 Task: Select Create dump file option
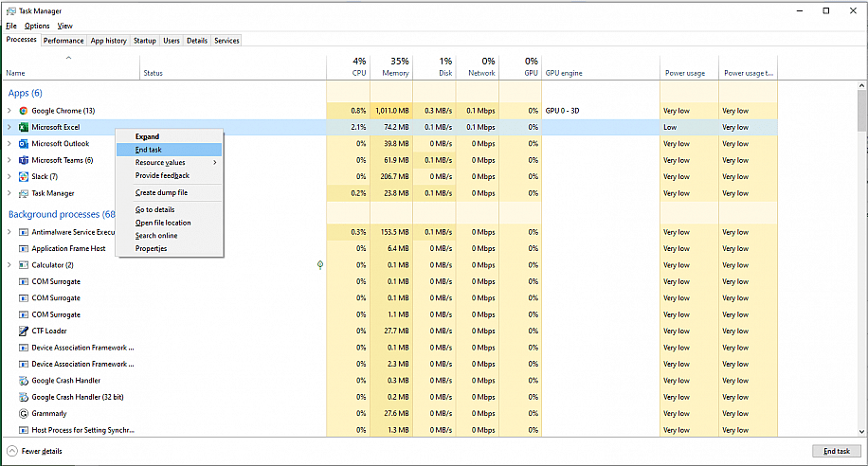coord(169,192)
